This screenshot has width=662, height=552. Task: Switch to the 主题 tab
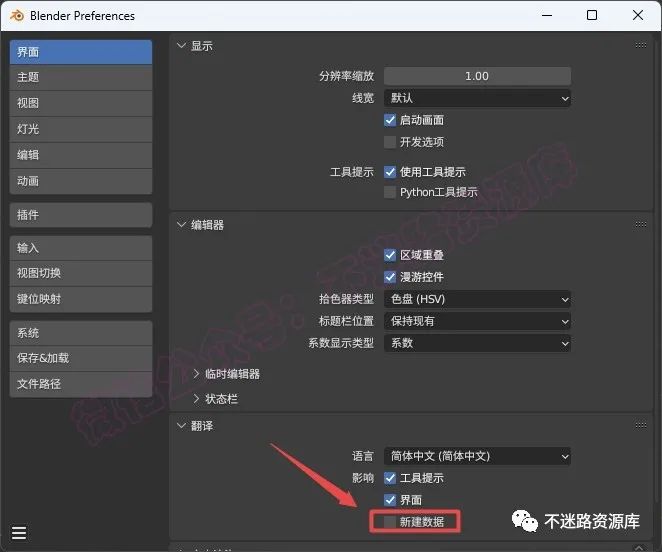81,78
